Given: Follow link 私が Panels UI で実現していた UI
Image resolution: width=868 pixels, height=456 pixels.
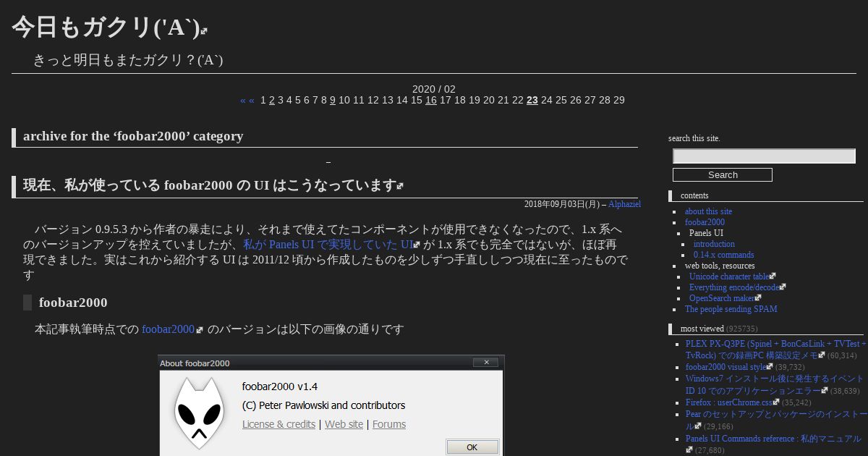Looking at the screenshot, I should pos(328,245).
